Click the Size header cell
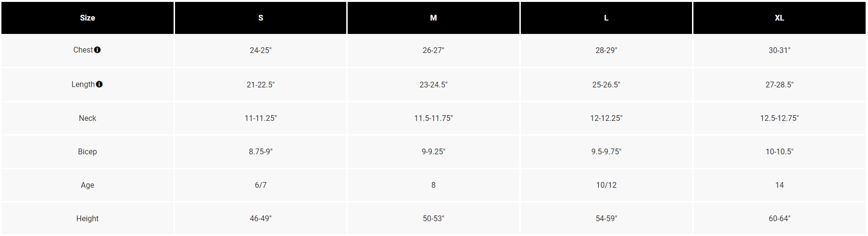This screenshot has width=868, height=236. pyautogui.click(x=88, y=18)
